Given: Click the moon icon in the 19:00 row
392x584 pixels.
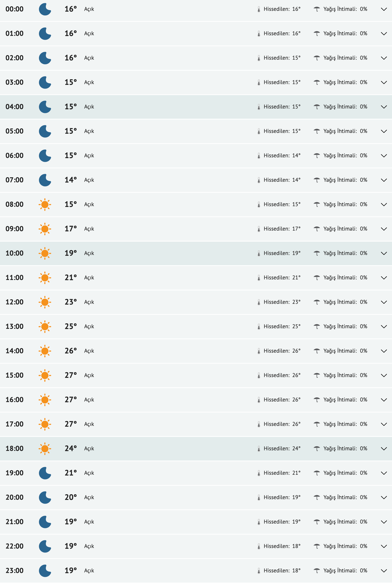Looking at the screenshot, I should coord(45,473).
